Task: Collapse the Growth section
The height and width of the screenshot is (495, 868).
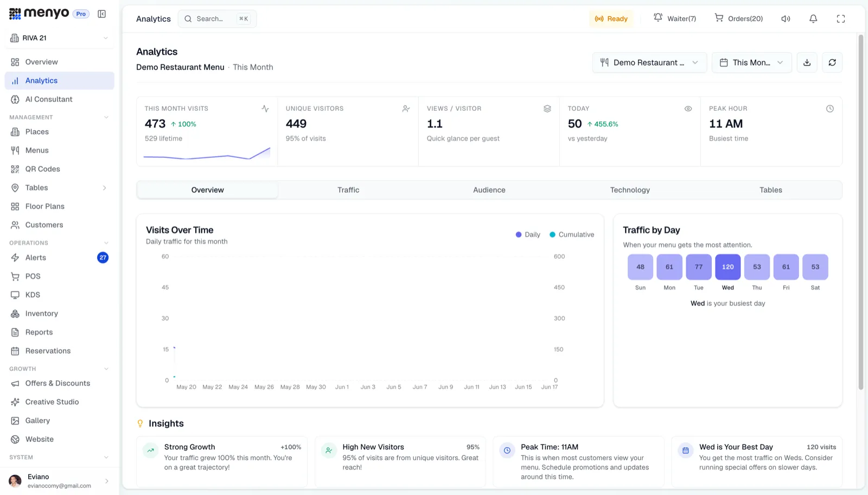Action: 106,369
